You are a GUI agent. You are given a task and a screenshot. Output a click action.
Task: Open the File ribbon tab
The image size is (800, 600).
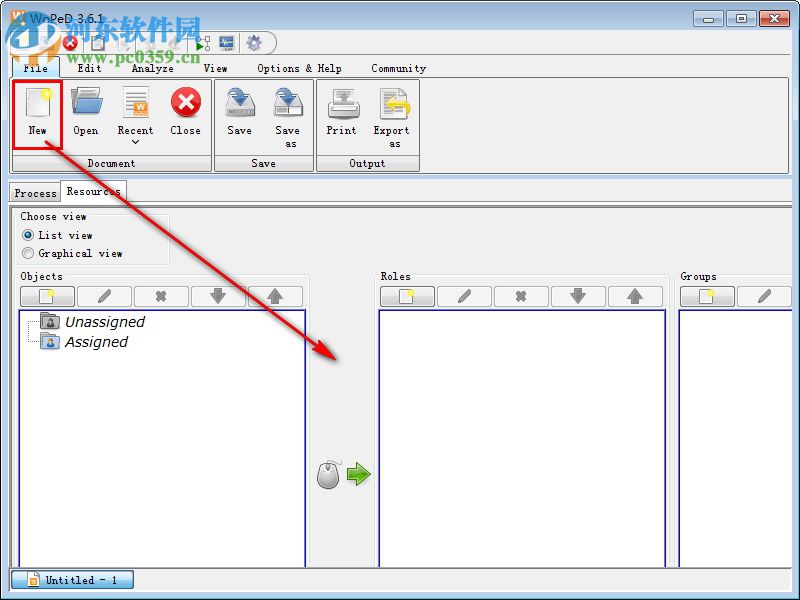tap(36, 68)
